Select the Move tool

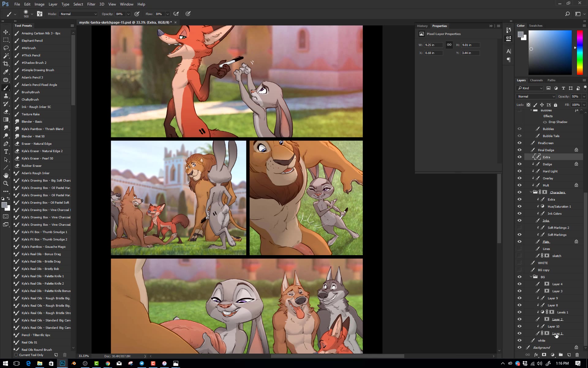6,32
